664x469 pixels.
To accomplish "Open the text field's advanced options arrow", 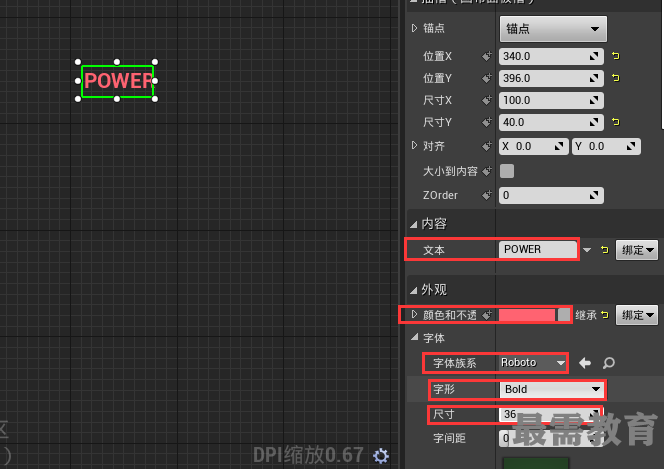I will tap(587, 250).
